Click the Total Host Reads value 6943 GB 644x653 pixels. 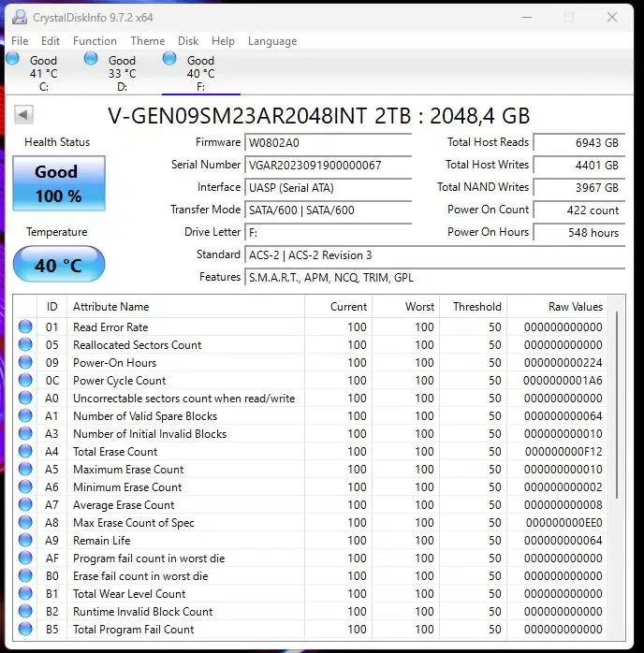(579, 143)
